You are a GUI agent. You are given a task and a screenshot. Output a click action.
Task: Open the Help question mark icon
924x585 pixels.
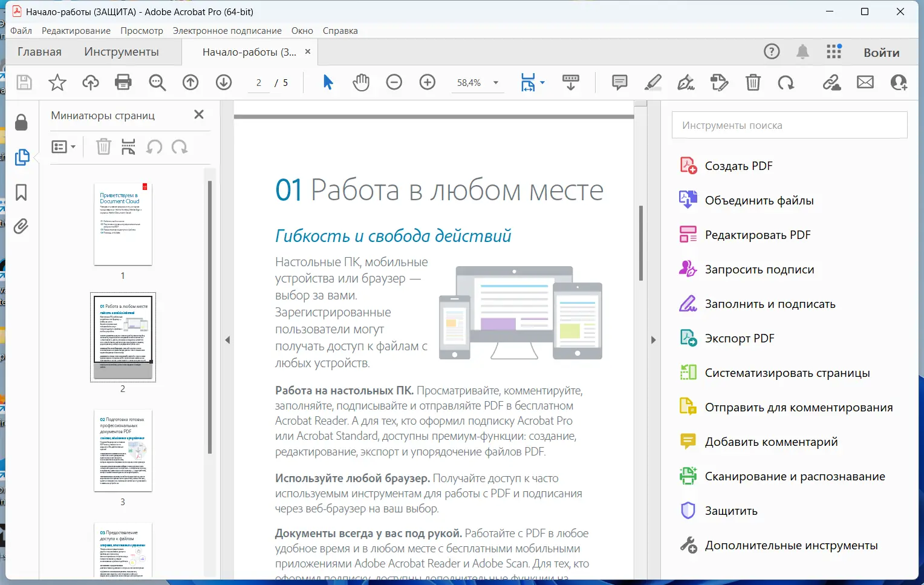[x=772, y=52]
